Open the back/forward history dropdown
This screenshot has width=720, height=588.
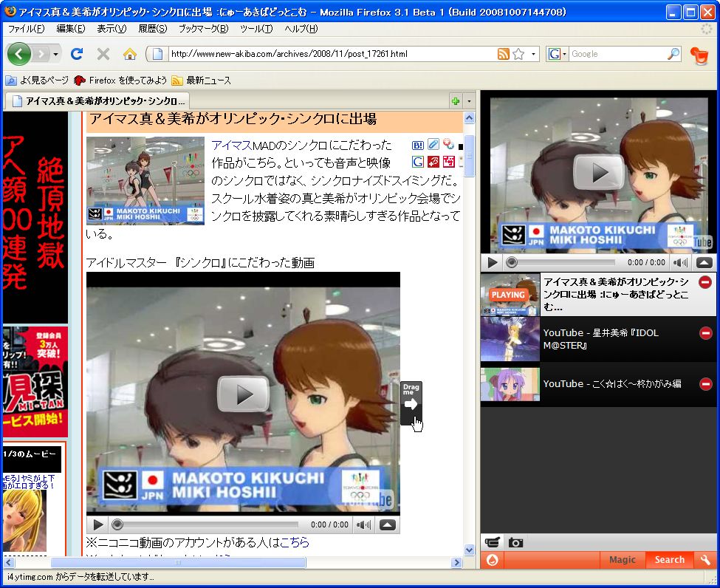pos(55,54)
